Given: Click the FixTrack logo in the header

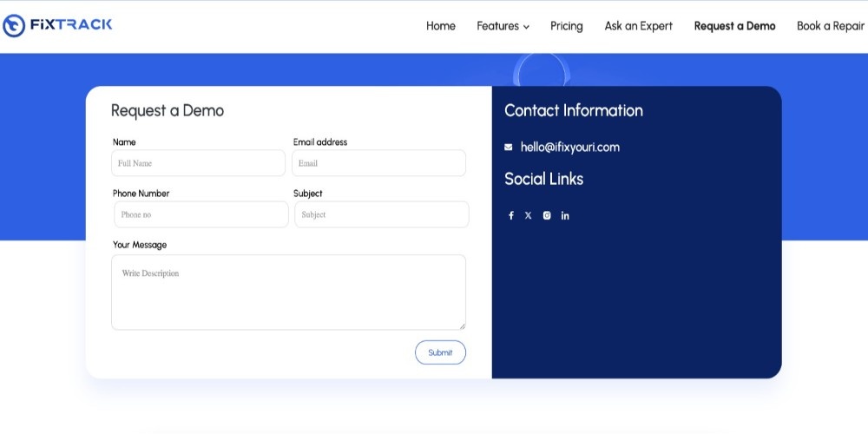Looking at the screenshot, I should 57,25.
